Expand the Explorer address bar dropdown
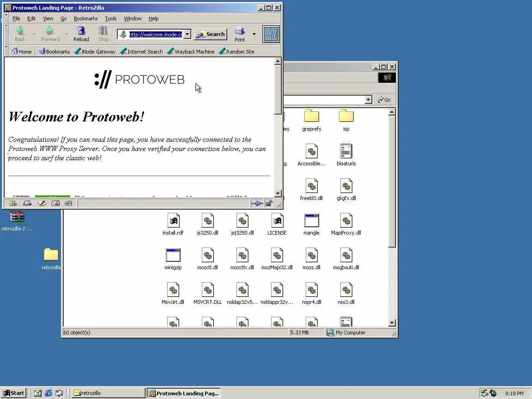 click(369, 100)
